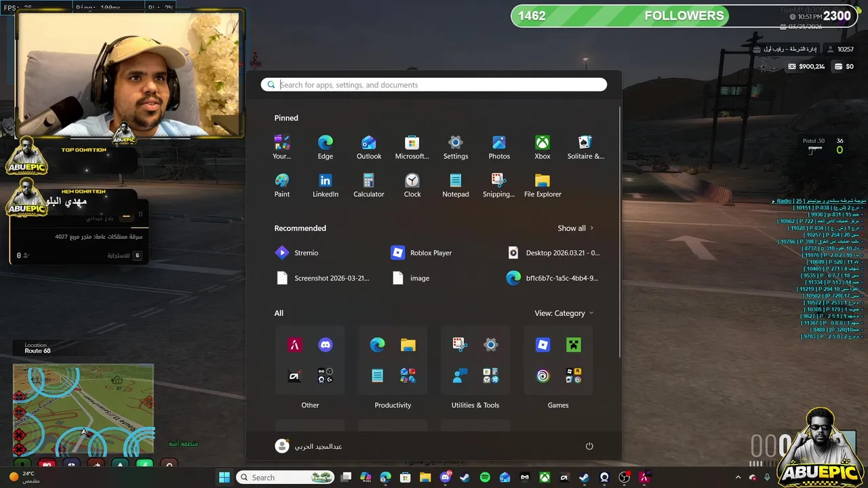Viewport: 868px width, 488px height.
Task: Open recommended Screenshot 2026-03-21 file
Action: tap(323, 278)
